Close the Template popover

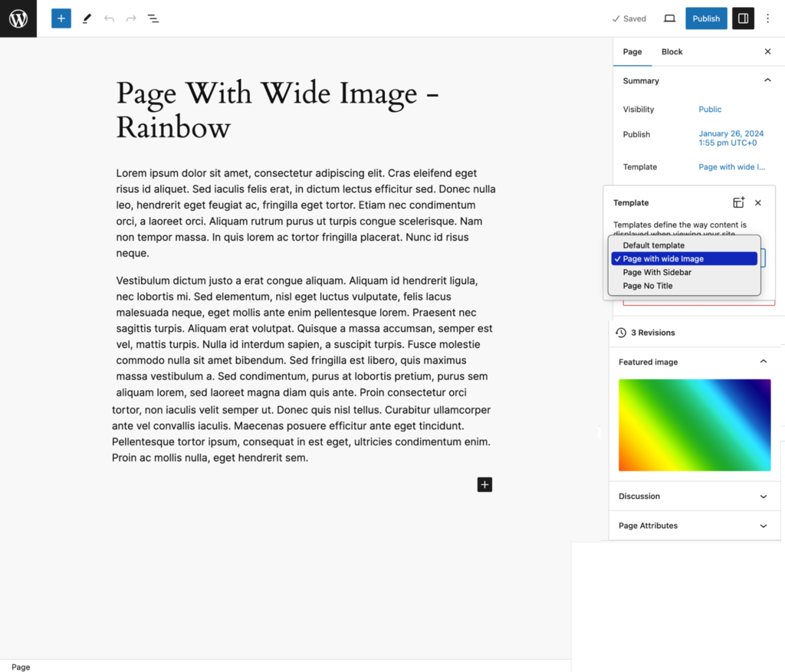[x=758, y=203]
